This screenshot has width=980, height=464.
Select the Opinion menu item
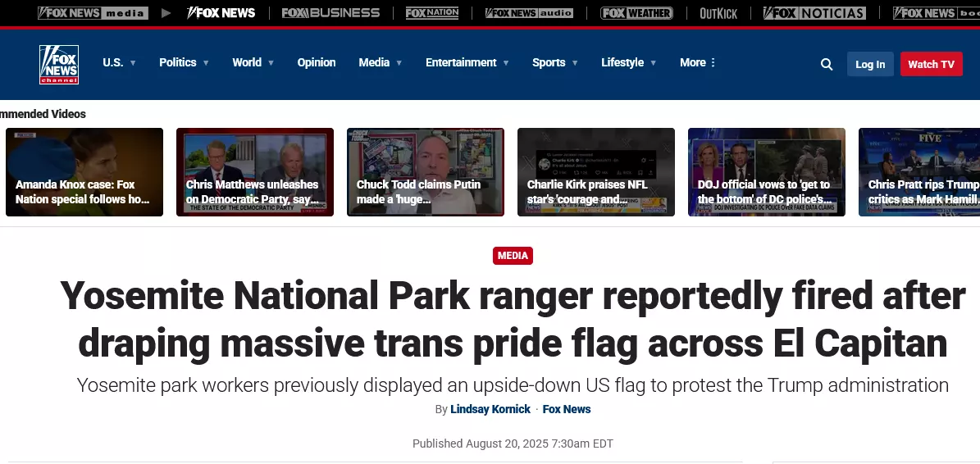(x=317, y=62)
